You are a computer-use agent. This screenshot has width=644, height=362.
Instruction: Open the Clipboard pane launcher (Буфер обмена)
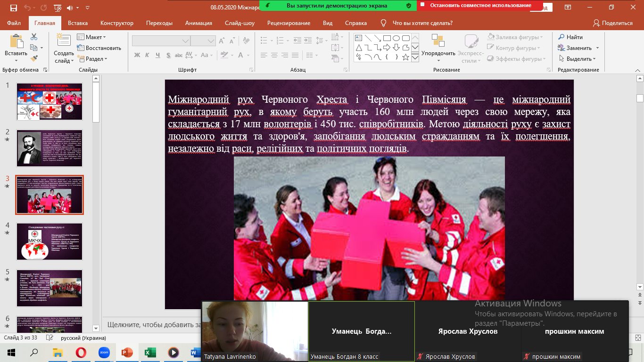pyautogui.click(x=45, y=70)
